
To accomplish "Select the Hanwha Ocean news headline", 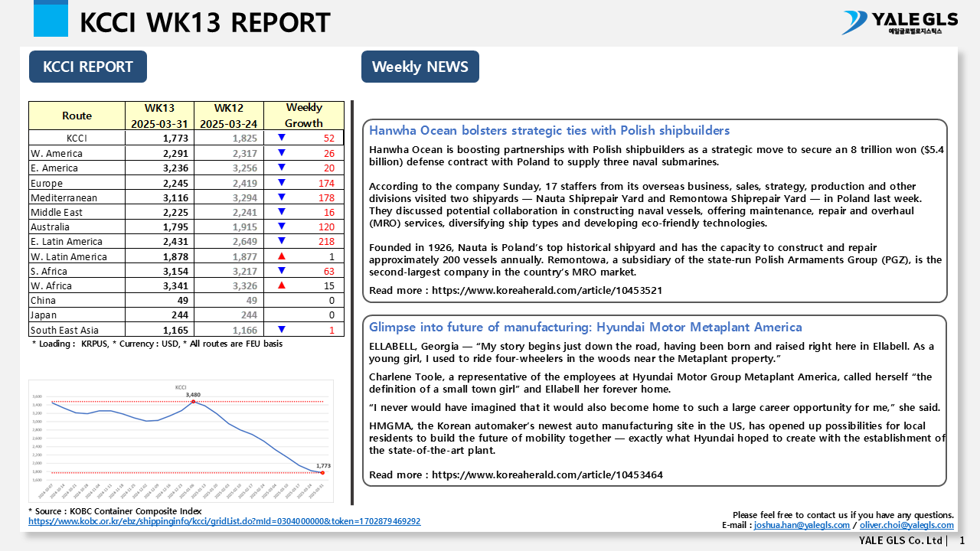I will click(x=549, y=130).
